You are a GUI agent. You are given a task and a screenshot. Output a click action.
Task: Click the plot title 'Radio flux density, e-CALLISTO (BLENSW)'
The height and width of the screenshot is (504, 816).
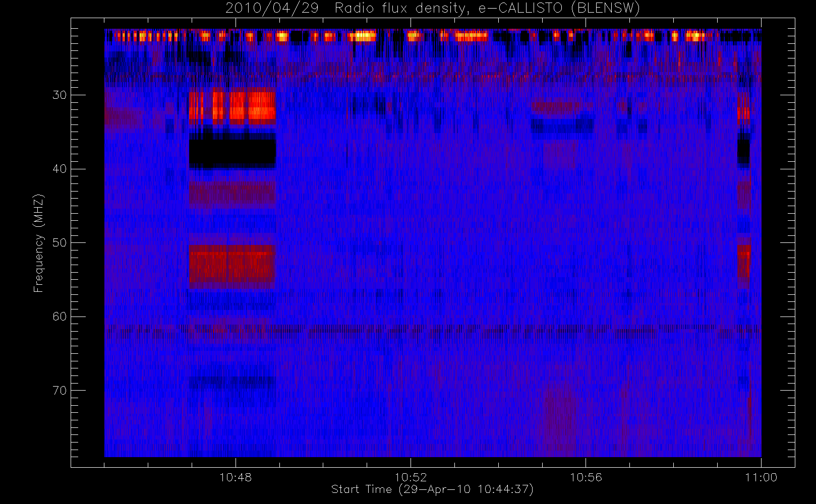coord(487,9)
